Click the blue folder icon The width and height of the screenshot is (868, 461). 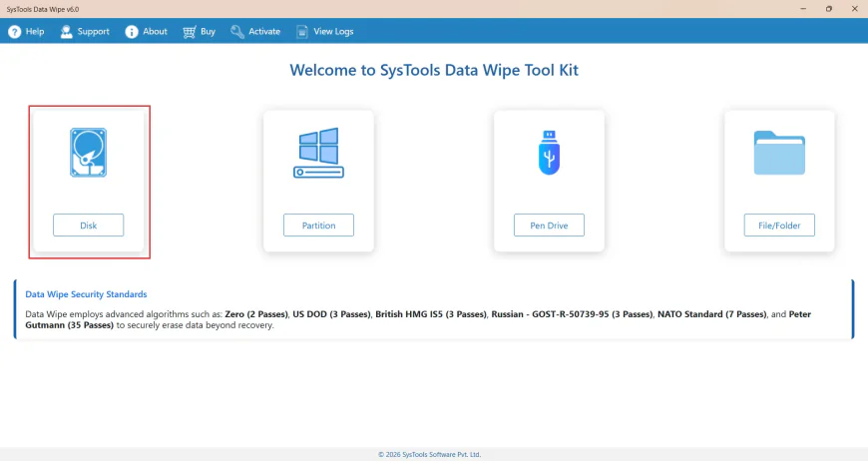tap(779, 153)
